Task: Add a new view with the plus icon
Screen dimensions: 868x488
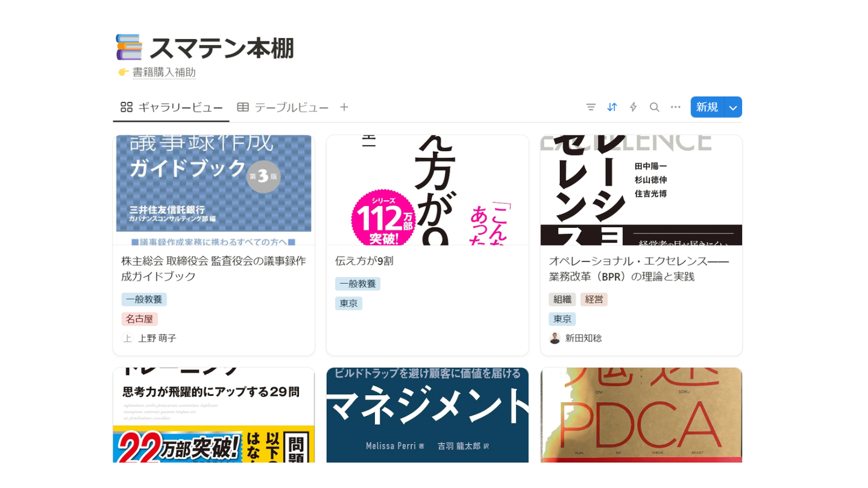Action: [344, 107]
